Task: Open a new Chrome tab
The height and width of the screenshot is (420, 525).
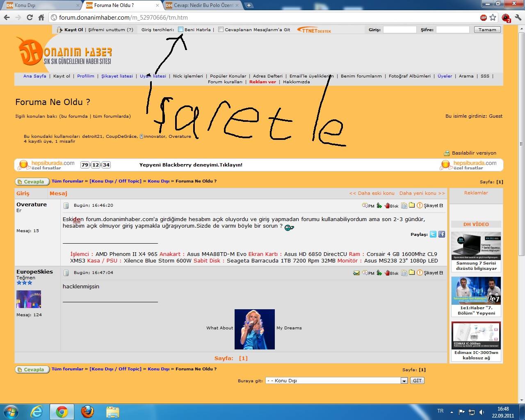Action: coord(249,5)
